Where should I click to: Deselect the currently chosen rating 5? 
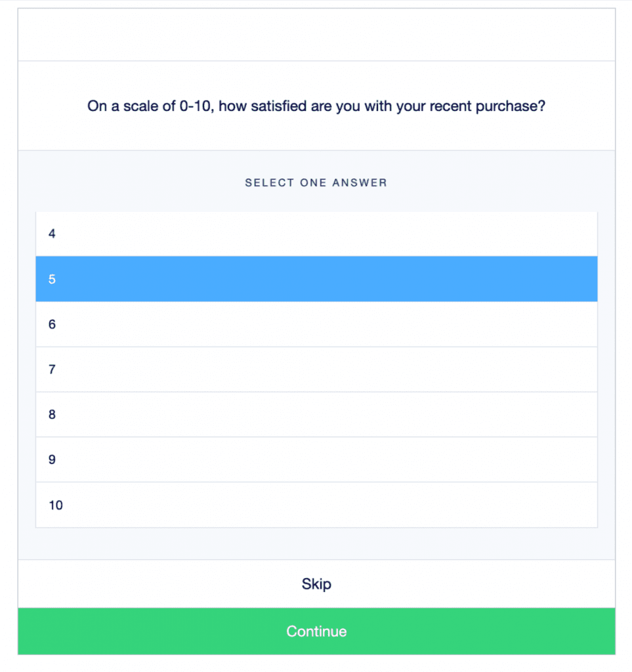(x=316, y=279)
